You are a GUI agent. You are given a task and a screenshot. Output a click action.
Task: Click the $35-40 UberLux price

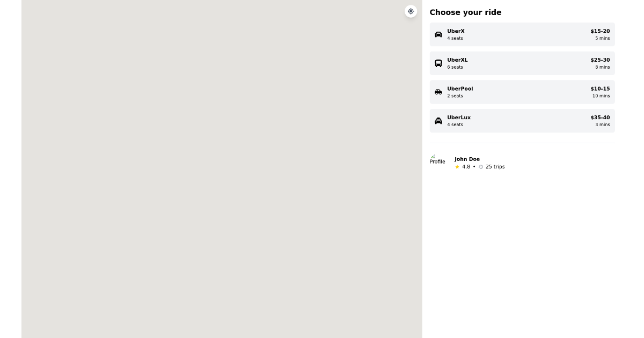click(600, 117)
